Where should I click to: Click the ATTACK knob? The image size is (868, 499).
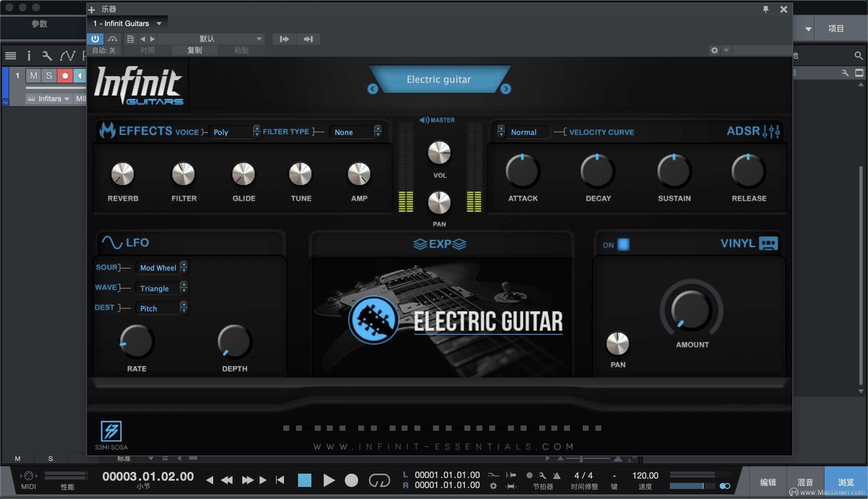pyautogui.click(x=523, y=171)
